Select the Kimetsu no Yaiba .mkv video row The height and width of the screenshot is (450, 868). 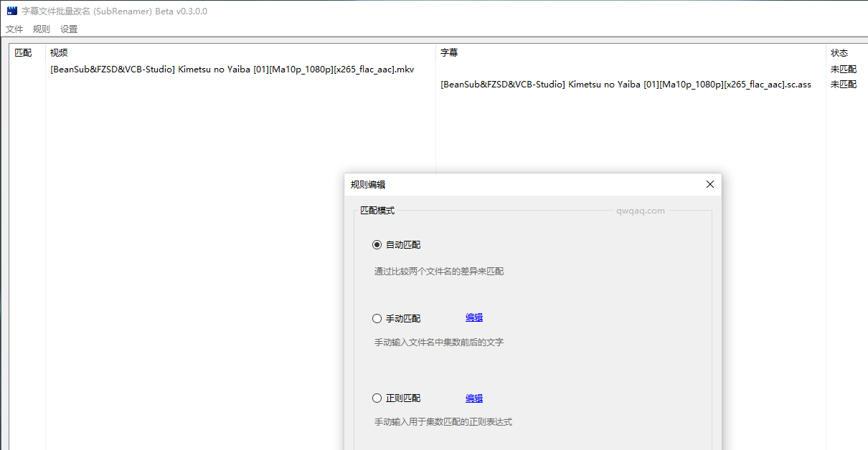tap(232, 70)
